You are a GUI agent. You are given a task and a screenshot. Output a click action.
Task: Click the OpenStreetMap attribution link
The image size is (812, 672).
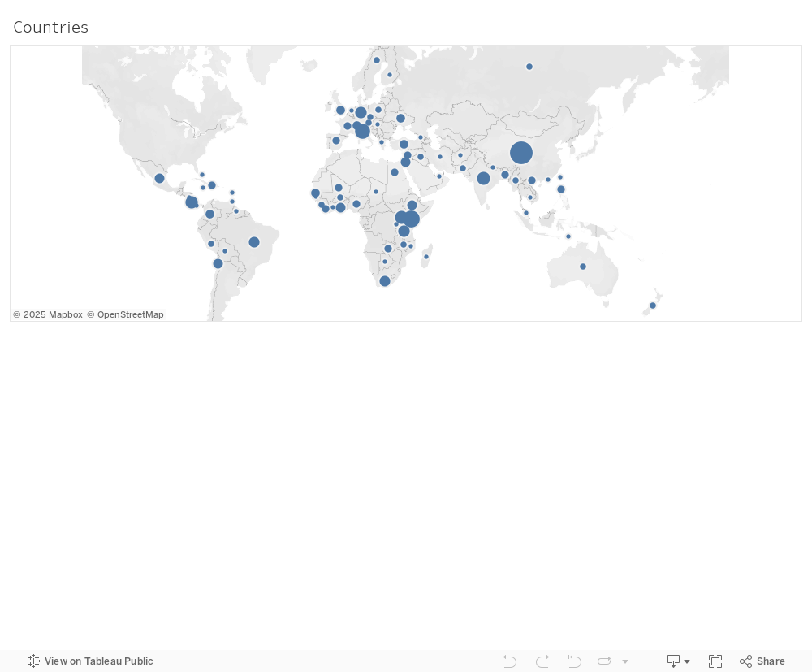pyautogui.click(x=125, y=314)
